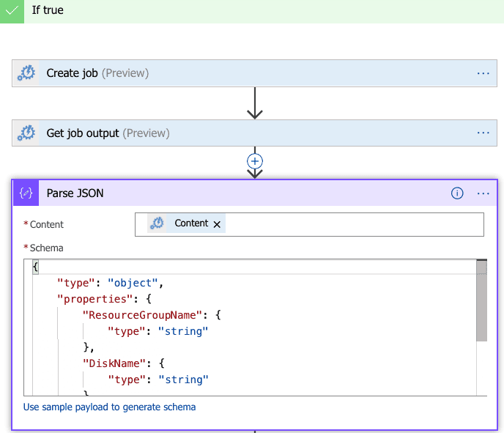Click the Create job automation icon

tap(26, 73)
